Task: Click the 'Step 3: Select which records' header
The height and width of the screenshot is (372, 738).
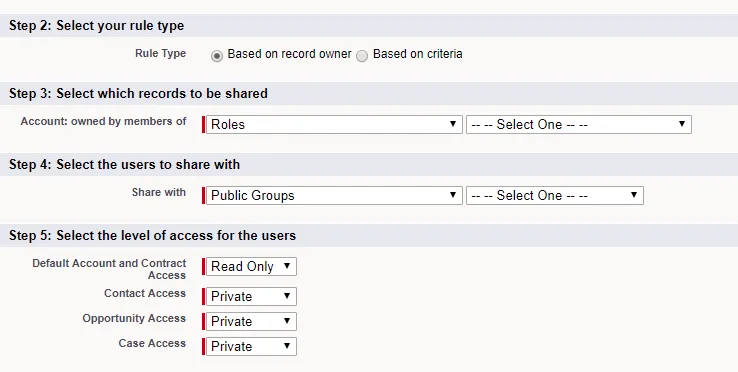Action: [138, 93]
